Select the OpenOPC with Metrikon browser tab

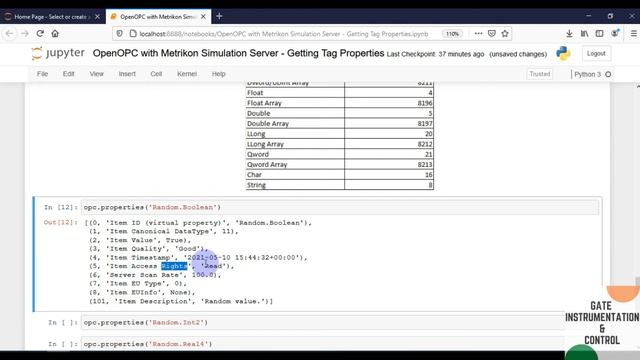point(158,17)
